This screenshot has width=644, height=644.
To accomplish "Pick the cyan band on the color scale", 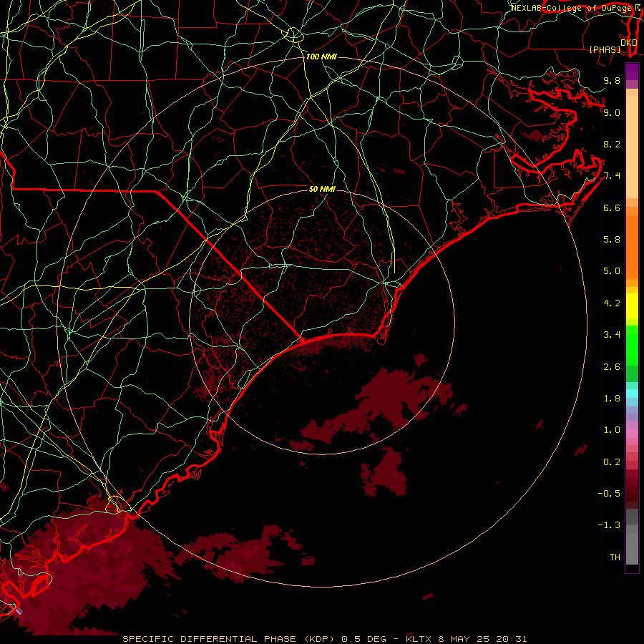I will pyautogui.click(x=632, y=394).
